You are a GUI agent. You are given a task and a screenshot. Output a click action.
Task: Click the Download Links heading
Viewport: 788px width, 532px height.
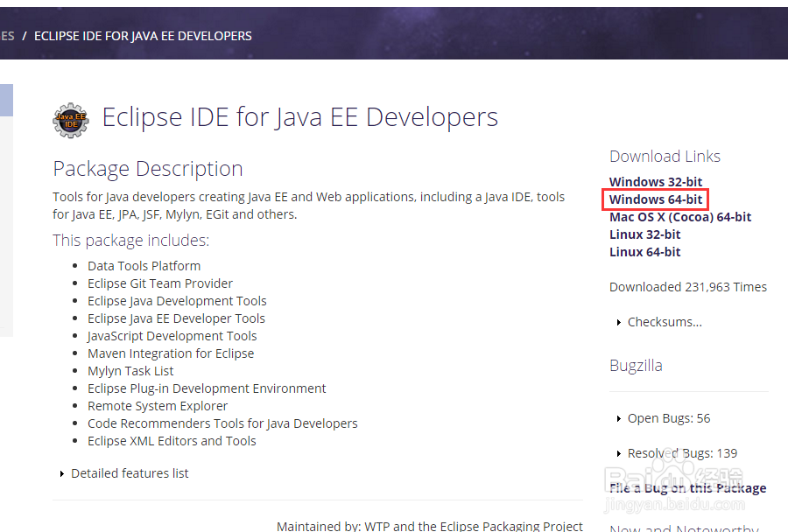(x=665, y=157)
